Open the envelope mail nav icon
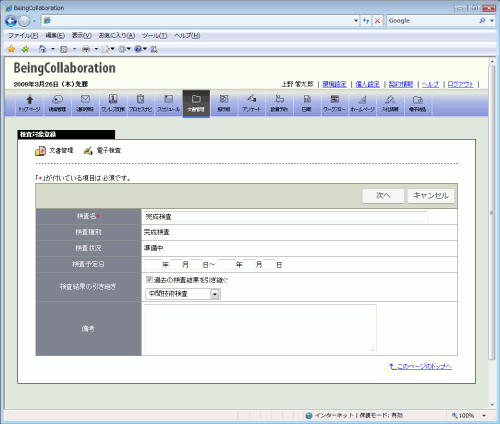Screen dimensions: 500x424 (85, 104)
